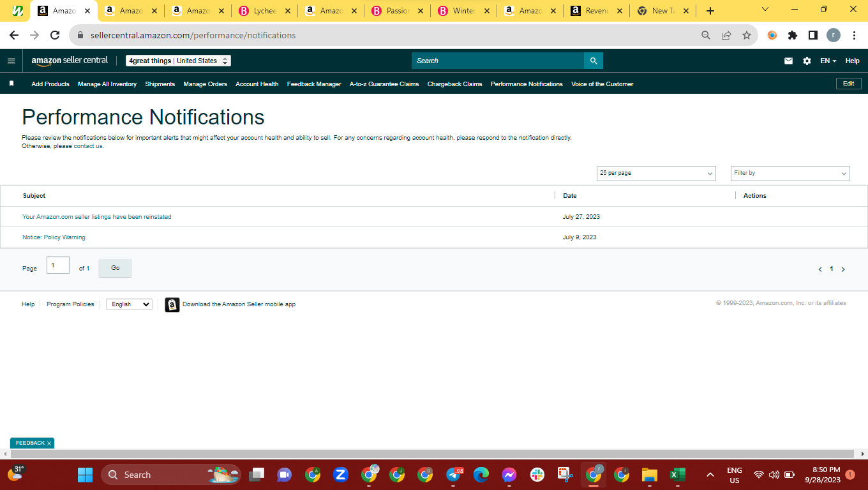This screenshot has width=868, height=490.
Task: Click the contact us link
Action: click(88, 146)
